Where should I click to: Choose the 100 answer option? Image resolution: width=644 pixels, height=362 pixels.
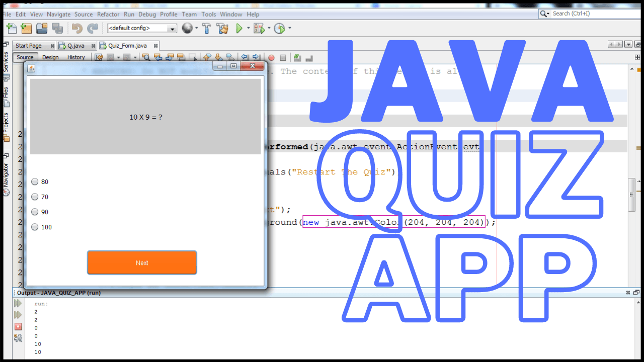click(35, 227)
